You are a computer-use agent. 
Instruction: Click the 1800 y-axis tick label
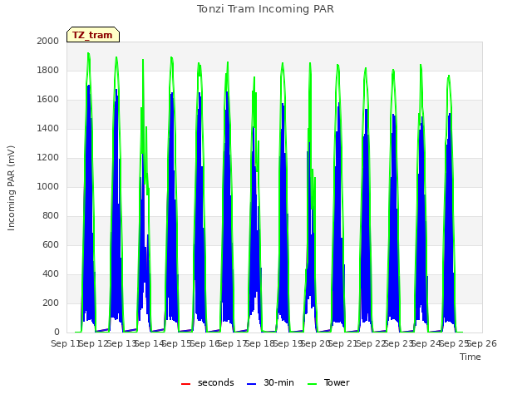[48, 70]
